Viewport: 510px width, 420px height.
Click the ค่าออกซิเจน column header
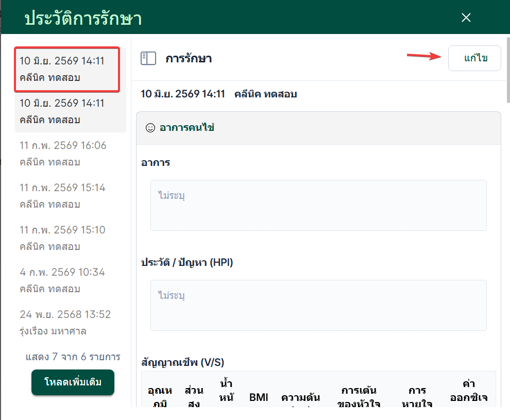[469, 391]
